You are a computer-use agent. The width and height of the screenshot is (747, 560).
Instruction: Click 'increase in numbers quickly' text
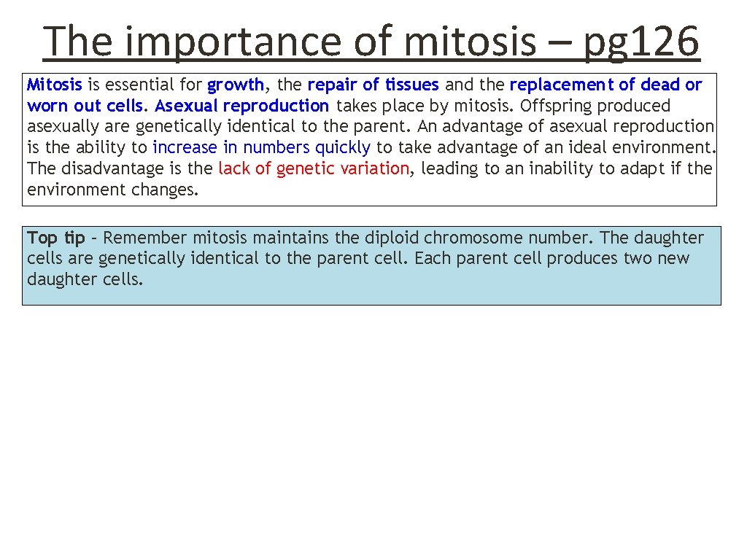[261, 148]
